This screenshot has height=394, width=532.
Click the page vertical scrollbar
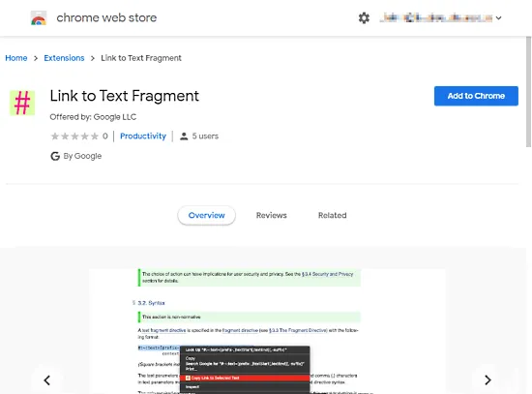point(528,92)
